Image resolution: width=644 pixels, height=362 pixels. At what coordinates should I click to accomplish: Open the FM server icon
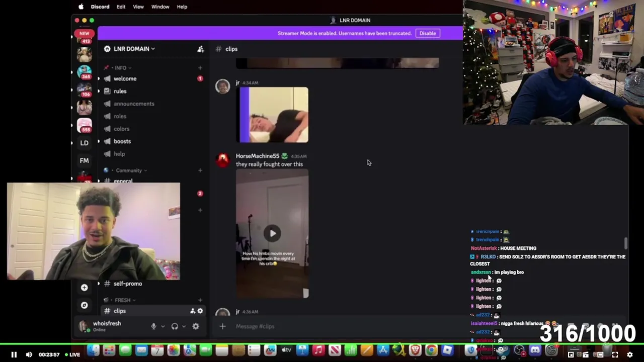tap(84, 161)
